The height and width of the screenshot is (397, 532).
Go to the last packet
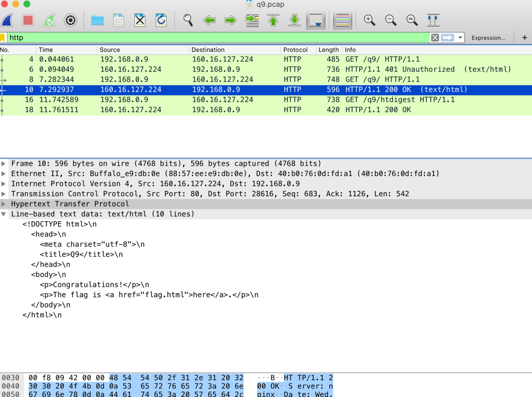(294, 20)
